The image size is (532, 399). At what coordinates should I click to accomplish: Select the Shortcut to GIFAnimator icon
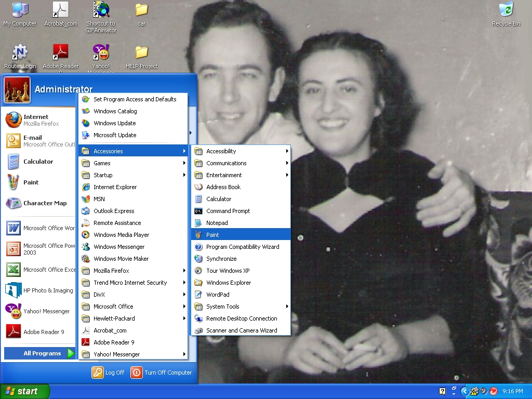tap(101, 17)
